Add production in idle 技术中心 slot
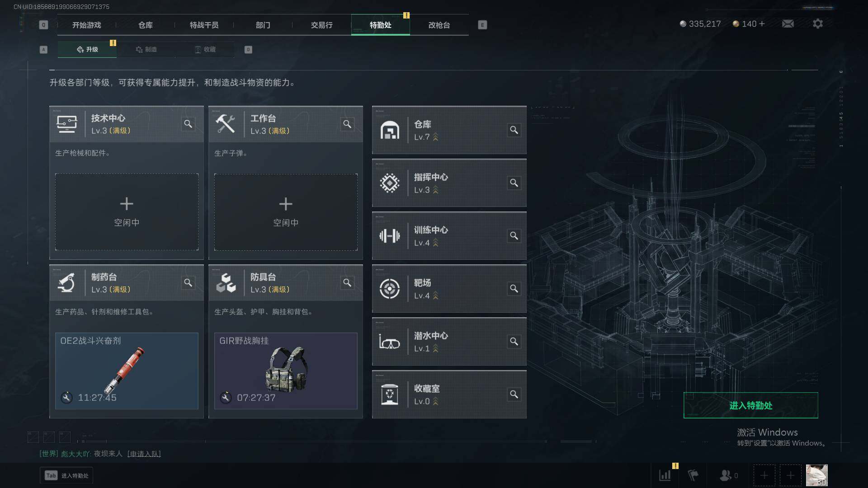The image size is (868, 488). pos(127,212)
